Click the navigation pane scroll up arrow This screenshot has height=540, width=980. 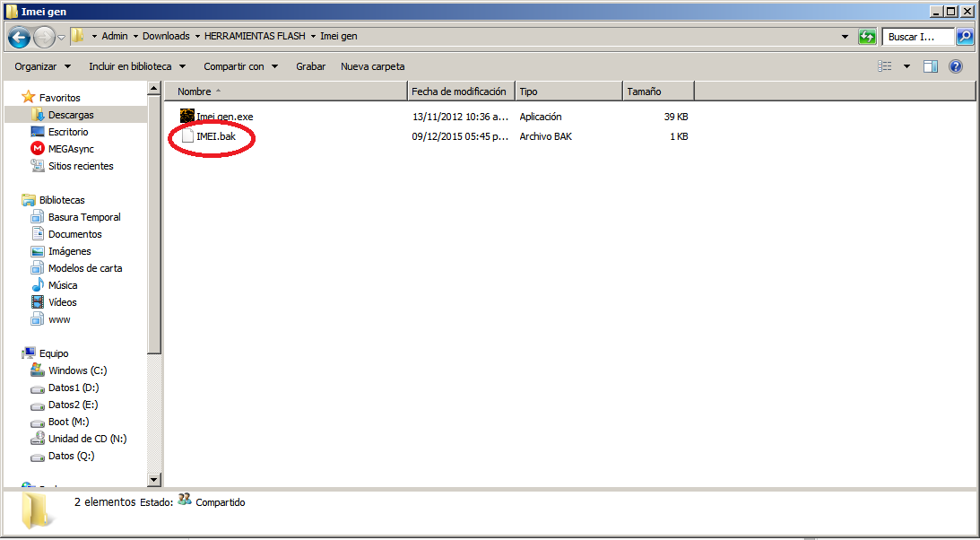coord(154,89)
